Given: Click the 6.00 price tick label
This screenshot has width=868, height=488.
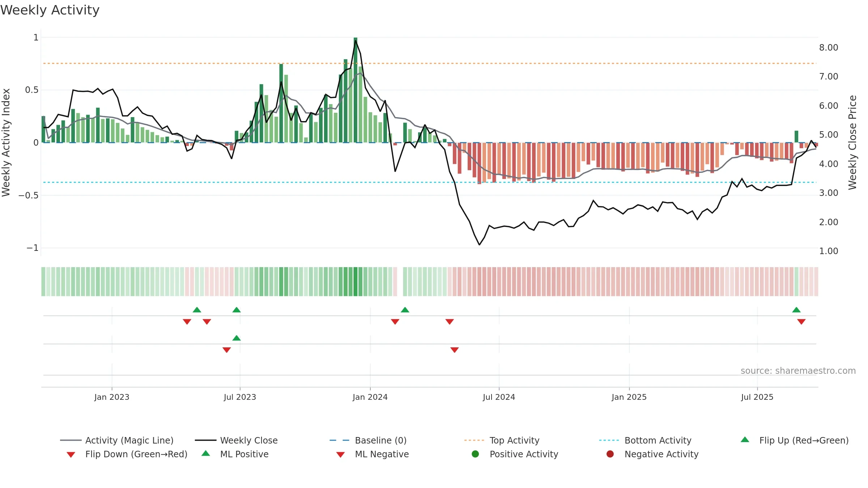Looking at the screenshot, I should point(829,106).
